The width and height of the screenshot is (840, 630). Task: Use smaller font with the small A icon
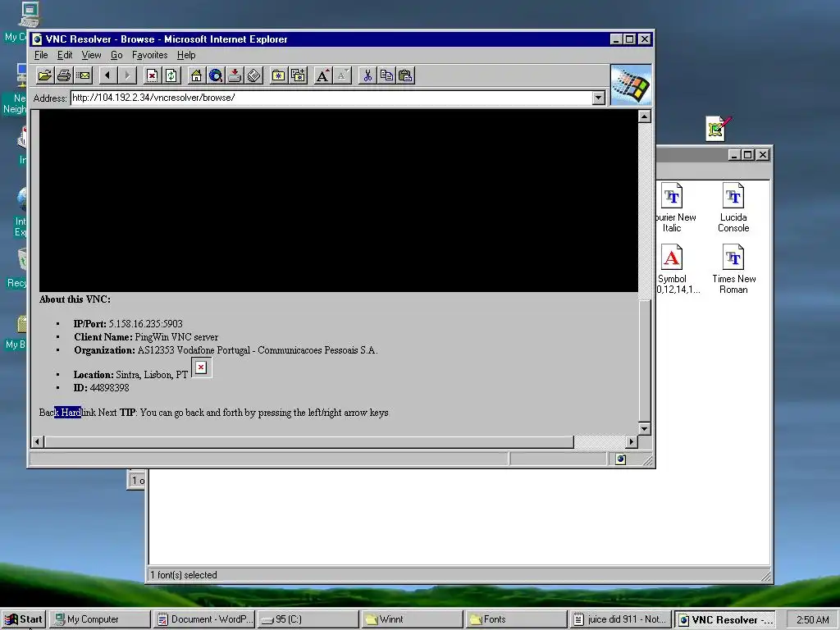(342, 75)
